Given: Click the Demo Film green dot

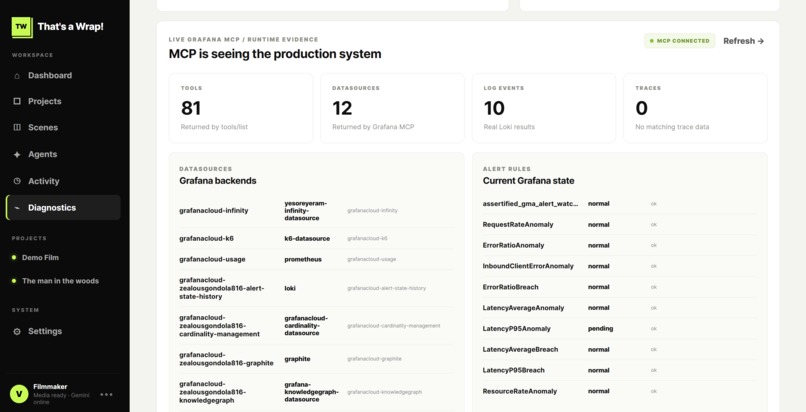Looking at the screenshot, I should [14, 257].
